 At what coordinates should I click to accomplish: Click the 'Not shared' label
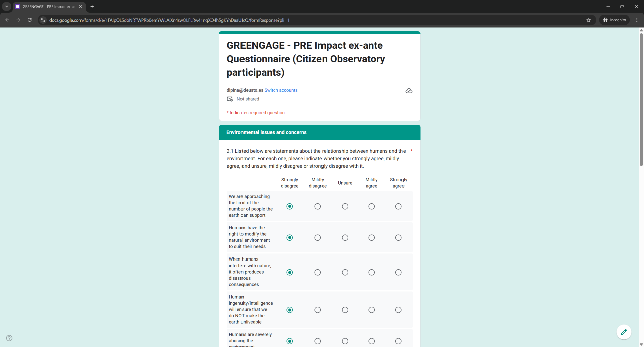click(x=248, y=99)
